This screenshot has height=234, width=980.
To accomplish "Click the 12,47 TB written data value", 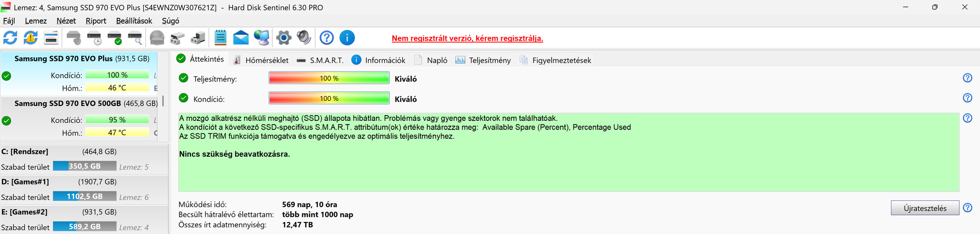I will coord(298,224).
